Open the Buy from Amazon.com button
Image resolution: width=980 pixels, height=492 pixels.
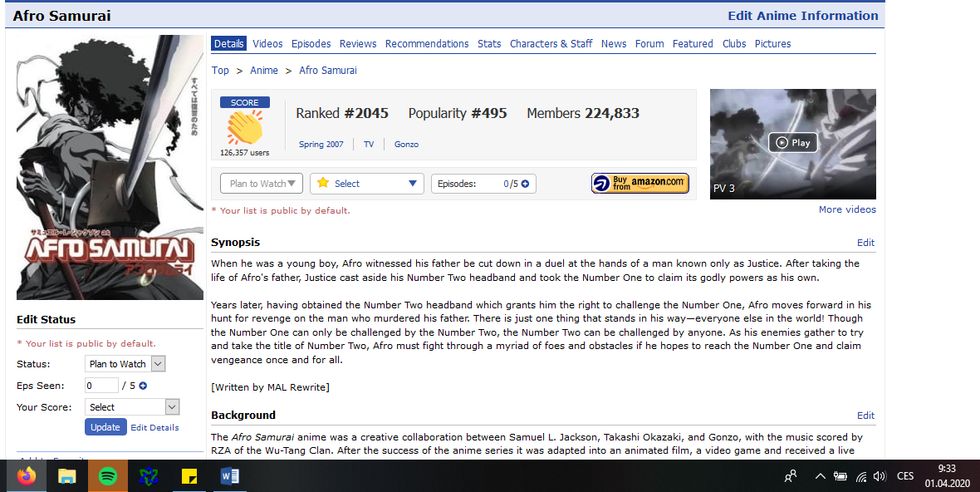coord(640,183)
